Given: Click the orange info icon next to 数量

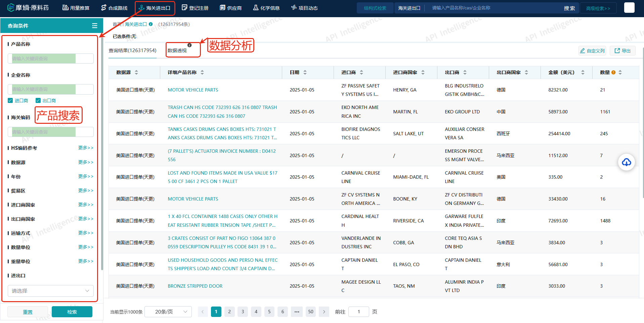Looking at the screenshot, I should (613, 72).
